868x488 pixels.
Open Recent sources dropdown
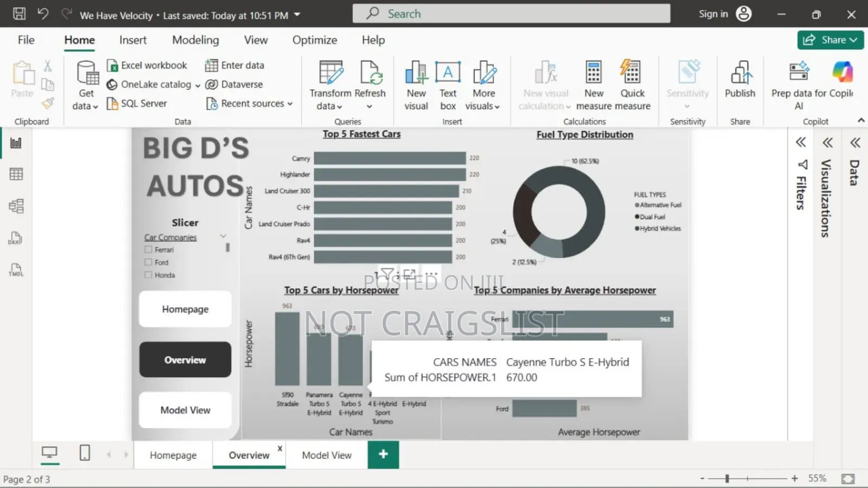point(250,103)
